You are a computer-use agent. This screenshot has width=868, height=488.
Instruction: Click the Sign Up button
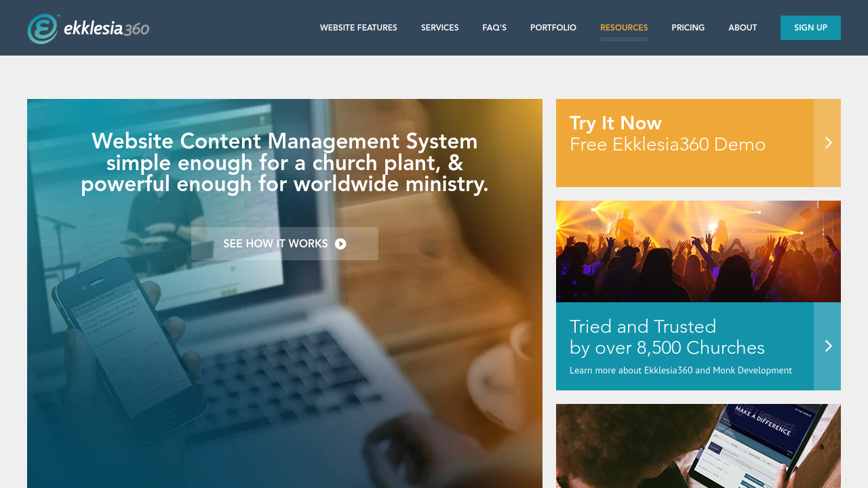810,28
